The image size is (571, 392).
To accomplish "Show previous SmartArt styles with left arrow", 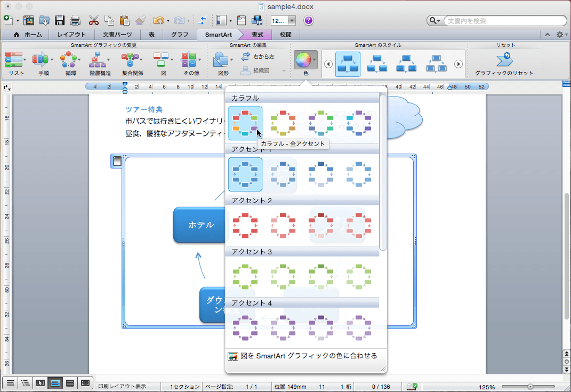I will (x=328, y=64).
